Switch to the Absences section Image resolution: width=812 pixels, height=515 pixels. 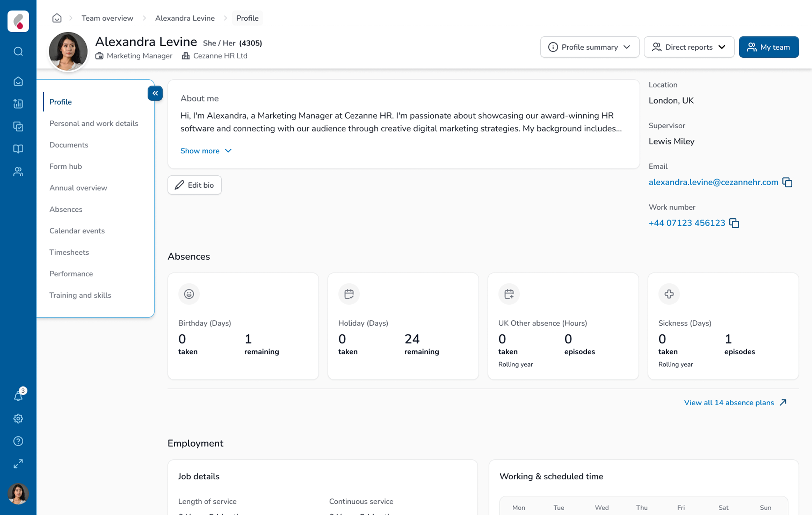pos(66,209)
